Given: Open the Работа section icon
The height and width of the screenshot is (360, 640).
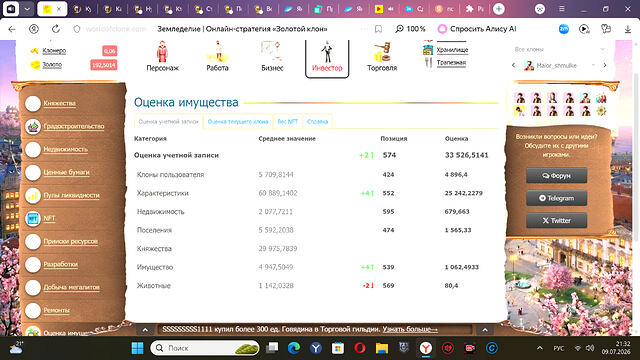Looking at the screenshot, I should click(218, 51).
